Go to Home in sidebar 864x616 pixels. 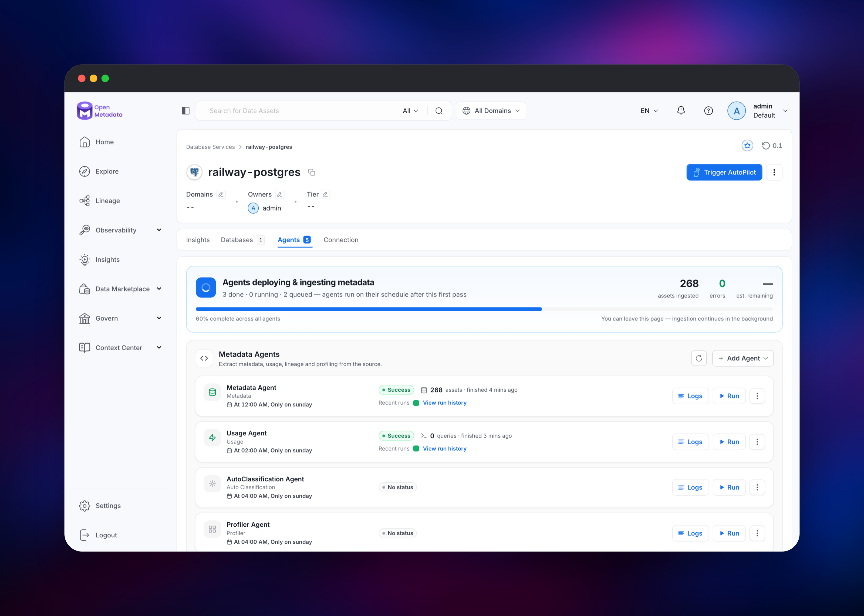(x=96, y=142)
